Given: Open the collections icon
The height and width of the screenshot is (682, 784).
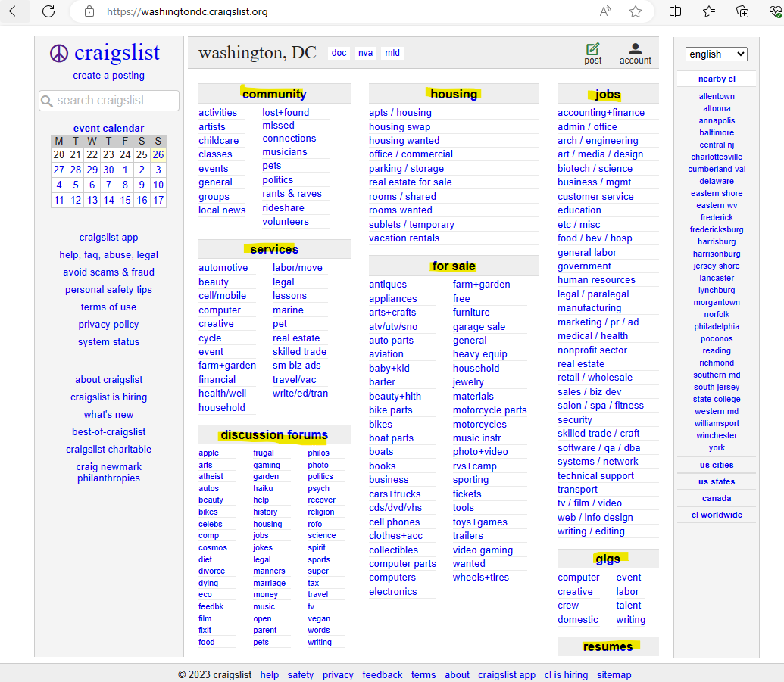Looking at the screenshot, I should coord(742,11).
